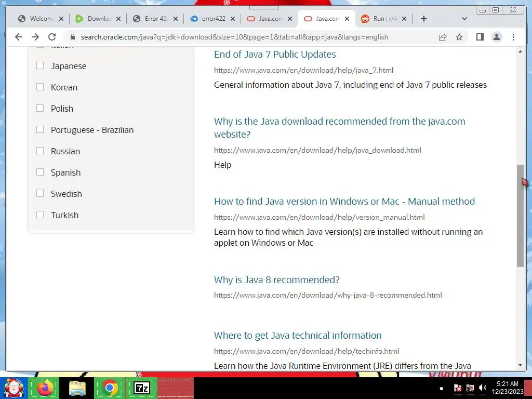The height and width of the screenshot is (399, 532).
Task: Open the Santa Start button
Action: click(x=14, y=388)
